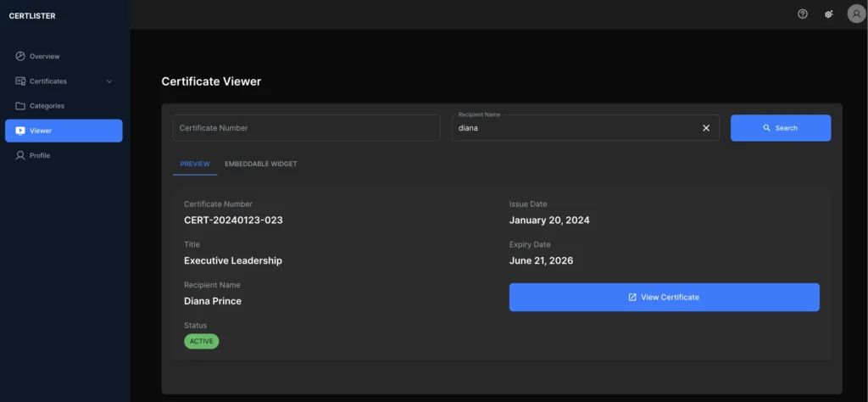868x402 pixels.
Task: Select the Viewer sidebar item
Action: 64,131
